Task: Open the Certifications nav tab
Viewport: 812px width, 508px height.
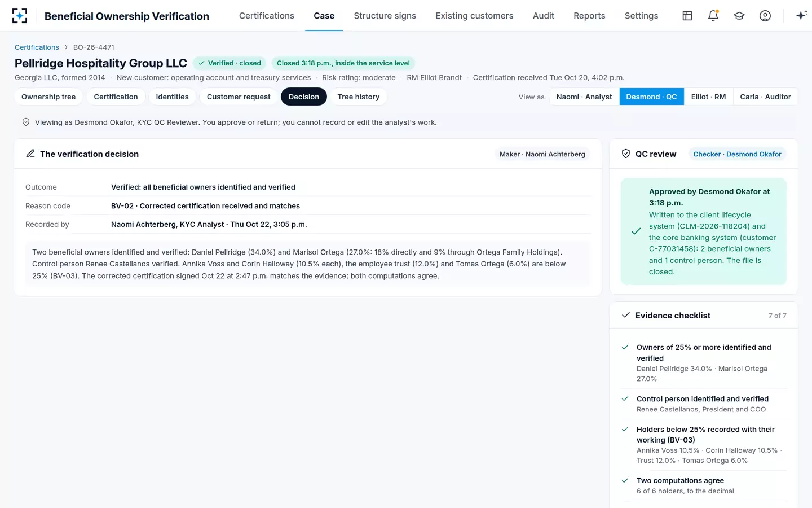Action: [x=267, y=16]
